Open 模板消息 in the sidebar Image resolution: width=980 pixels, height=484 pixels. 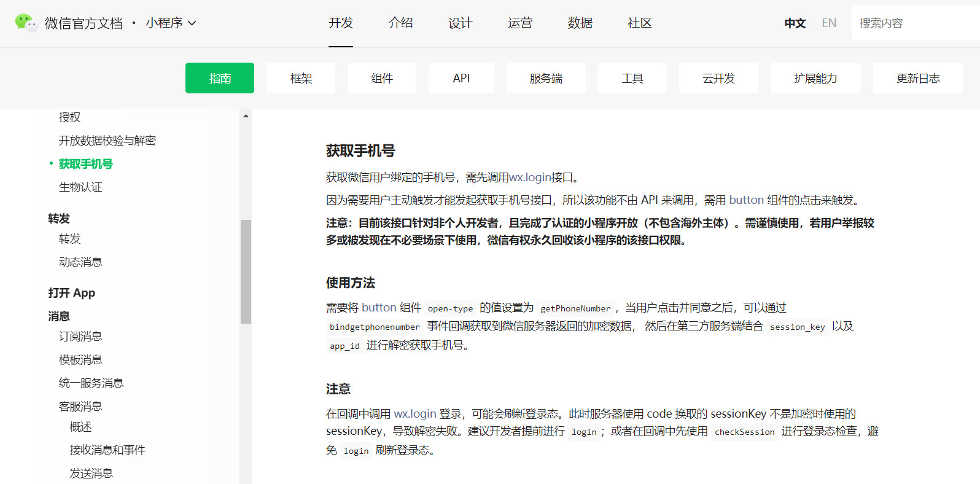coord(80,360)
